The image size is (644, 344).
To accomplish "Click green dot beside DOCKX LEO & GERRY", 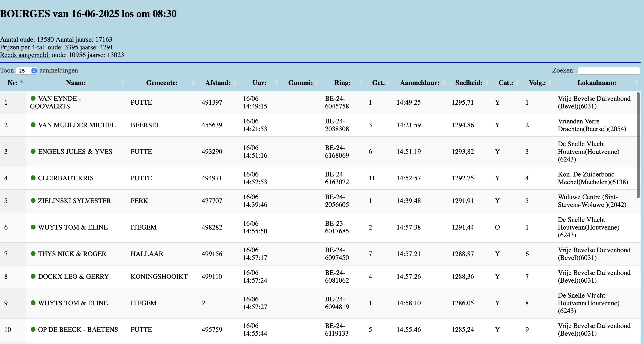I will point(33,276).
